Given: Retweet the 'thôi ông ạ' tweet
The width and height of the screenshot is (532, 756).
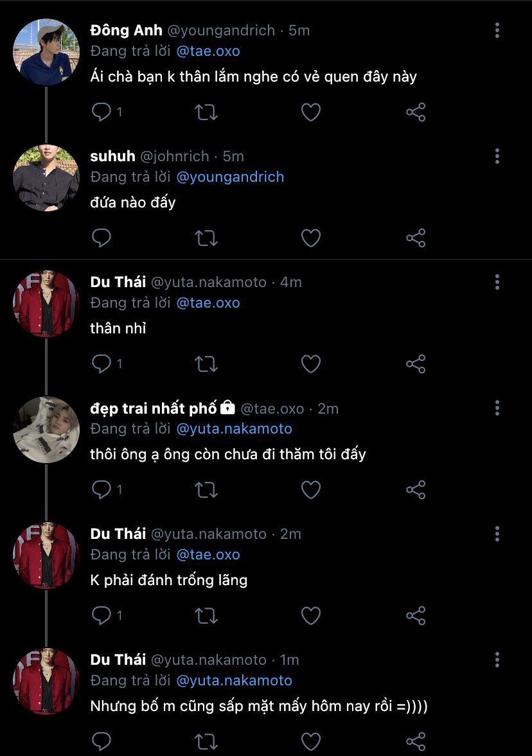Looking at the screenshot, I should pyautogui.click(x=206, y=490).
